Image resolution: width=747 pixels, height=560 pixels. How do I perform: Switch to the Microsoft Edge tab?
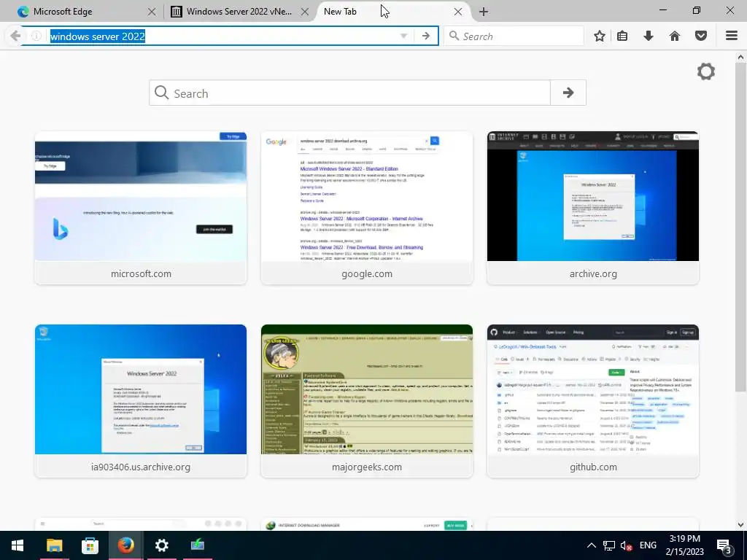tap(85, 12)
